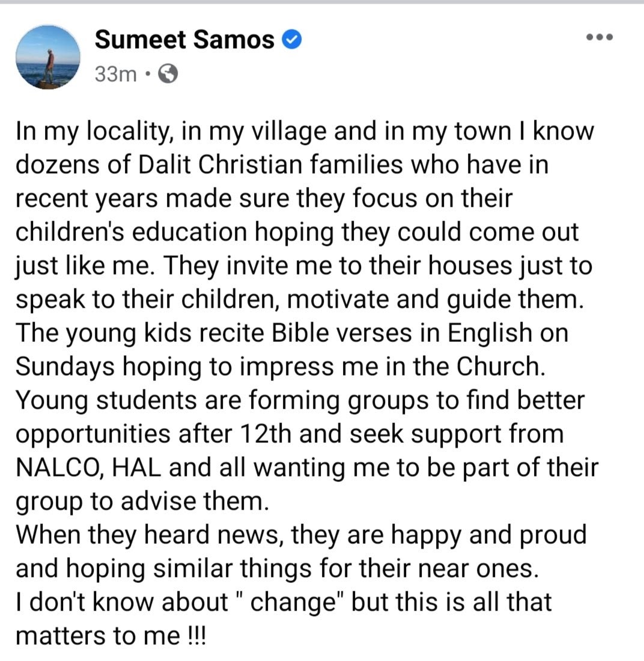644x661 pixels.
Task: Click the blue verified badge
Action: click(x=291, y=40)
